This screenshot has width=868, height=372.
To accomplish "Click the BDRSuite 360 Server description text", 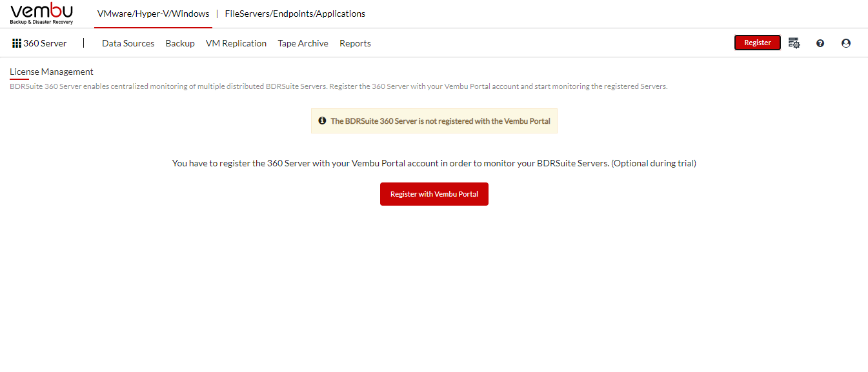I will coord(338,86).
